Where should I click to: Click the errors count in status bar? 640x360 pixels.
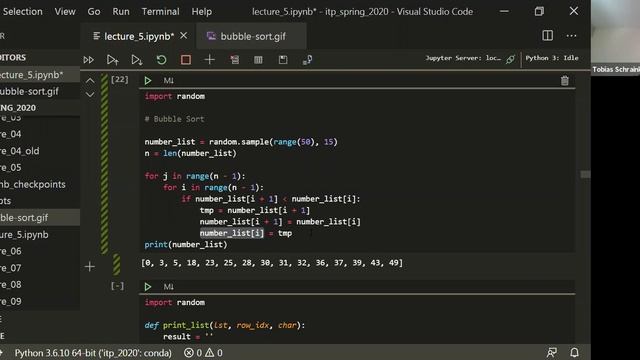point(193,353)
